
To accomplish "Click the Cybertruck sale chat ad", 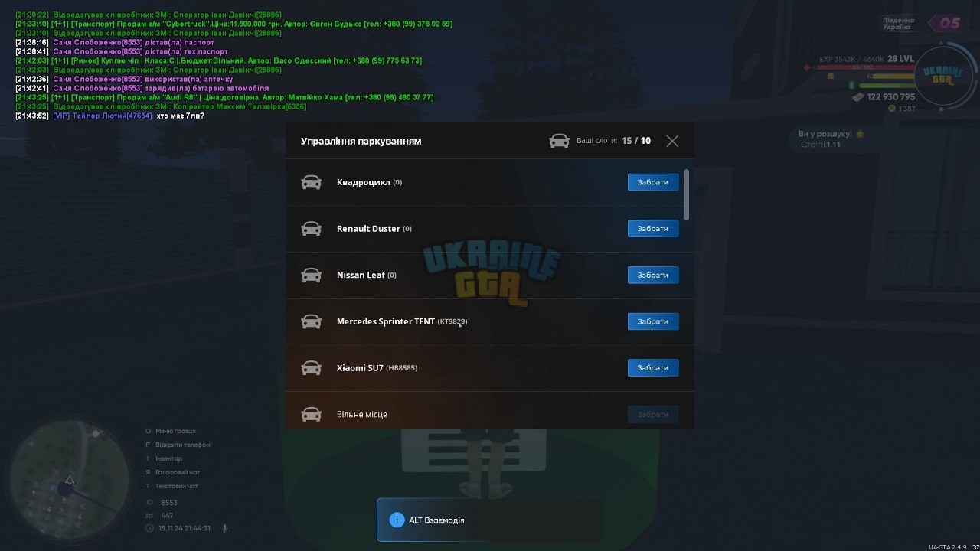I will (x=234, y=24).
